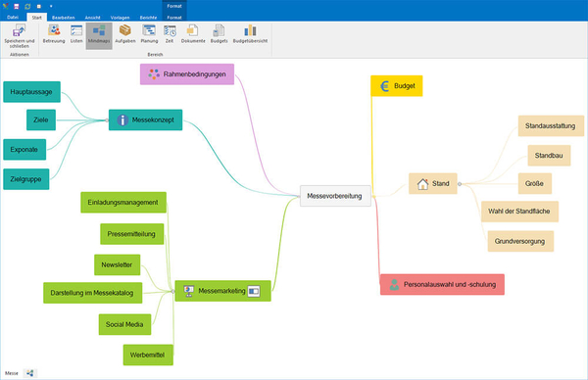Switch to the Bearbeiten ribbon tab
The image size is (588, 380).
63,18
